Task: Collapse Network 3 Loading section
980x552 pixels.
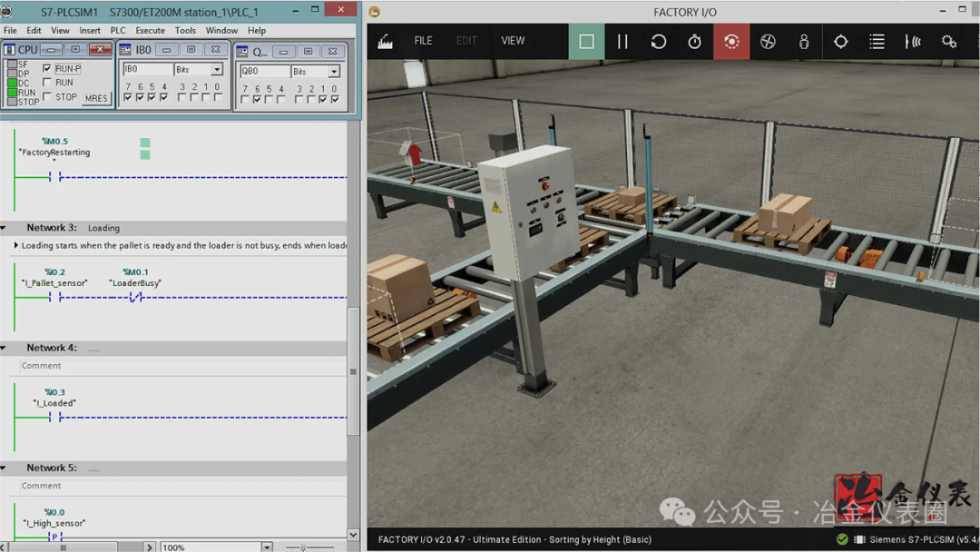Action: (4, 228)
